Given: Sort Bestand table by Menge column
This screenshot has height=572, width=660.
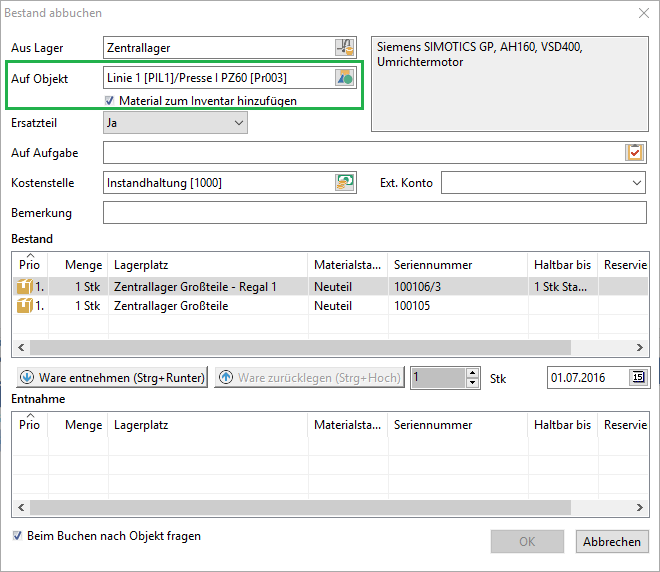Looking at the screenshot, I should (78, 265).
